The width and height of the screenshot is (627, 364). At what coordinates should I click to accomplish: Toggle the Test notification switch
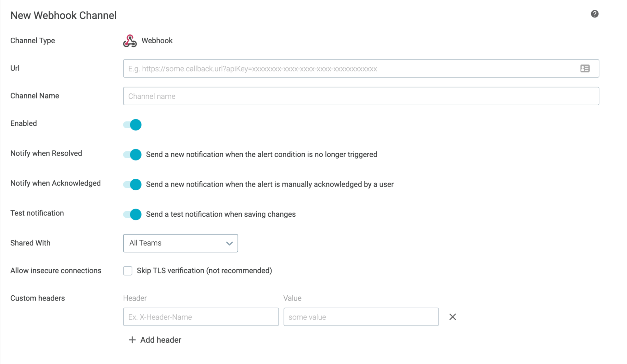132,214
